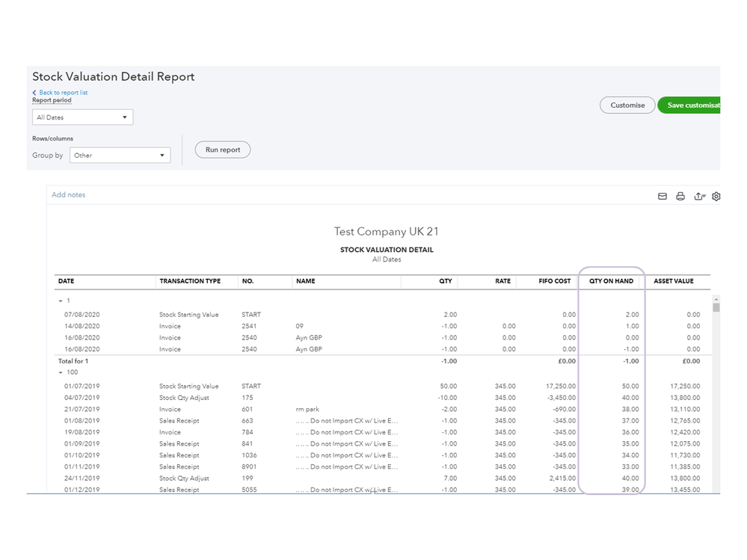Click the ASSET VALUE column header
The width and height of the screenshot is (747, 560).
tap(674, 281)
